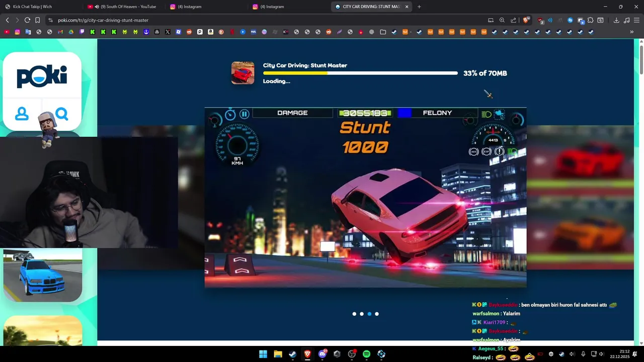Open the site settings icon beside the URL
The image size is (644, 362).
50,20
